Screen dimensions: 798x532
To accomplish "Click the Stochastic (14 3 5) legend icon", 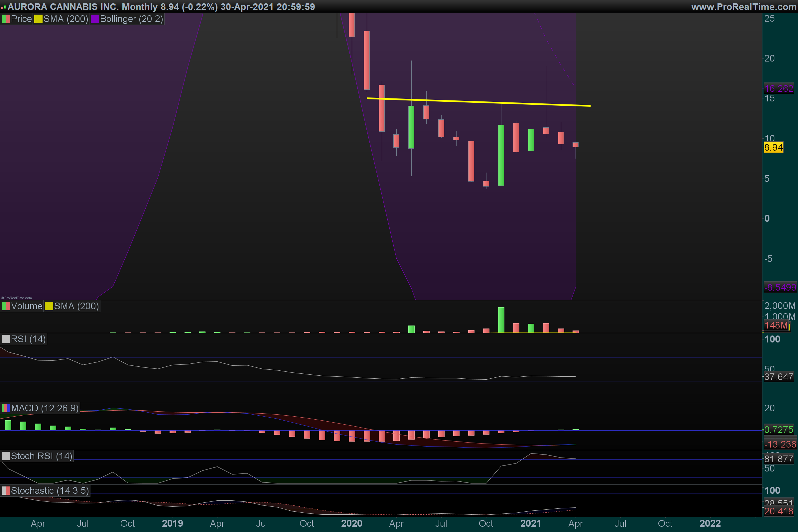I will [x=6, y=491].
